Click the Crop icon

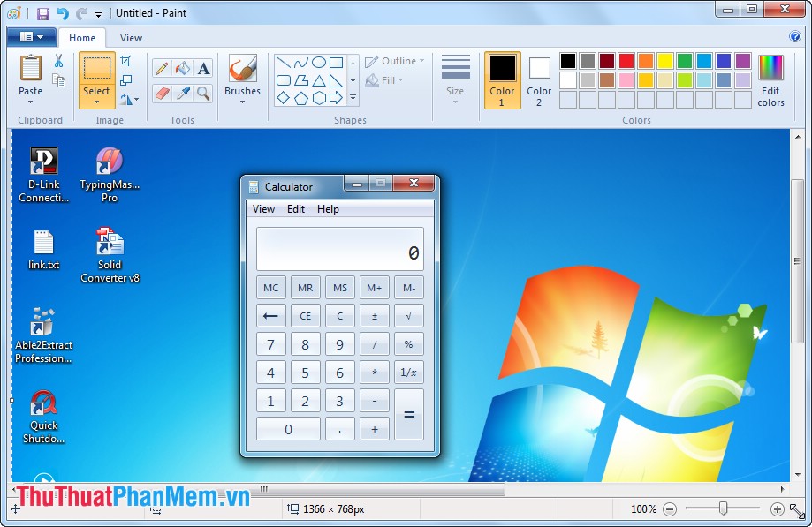[125, 61]
